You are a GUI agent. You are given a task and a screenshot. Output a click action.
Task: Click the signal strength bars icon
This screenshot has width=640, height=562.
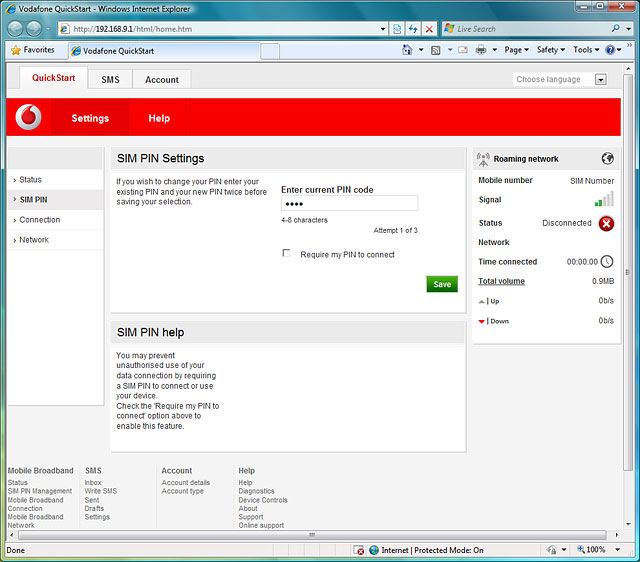[x=604, y=200]
